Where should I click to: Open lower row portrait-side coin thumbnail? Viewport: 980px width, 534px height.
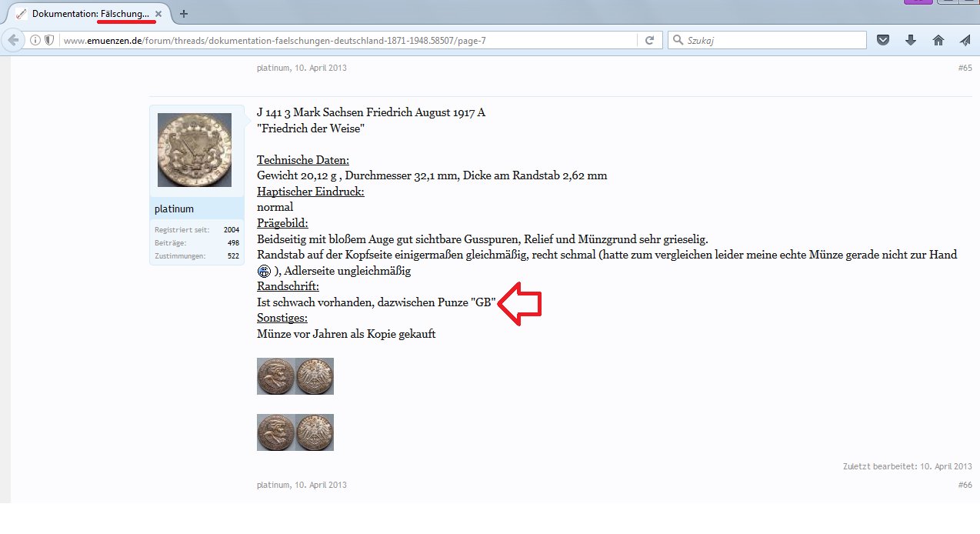click(x=276, y=432)
